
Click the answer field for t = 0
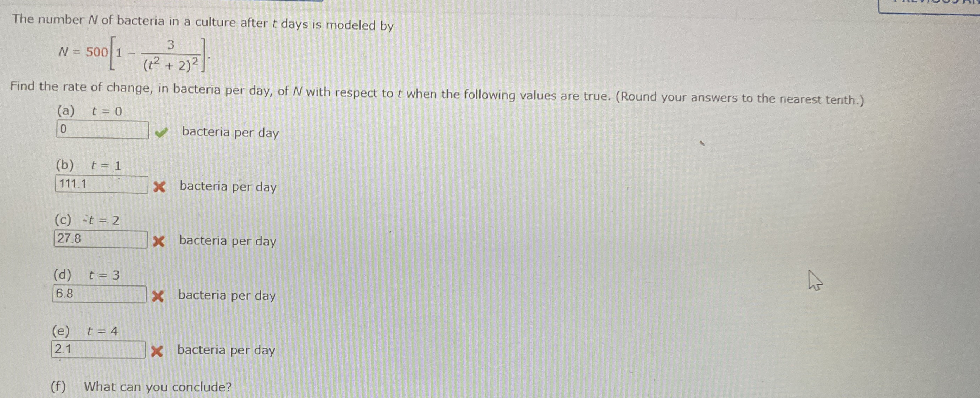103,130
